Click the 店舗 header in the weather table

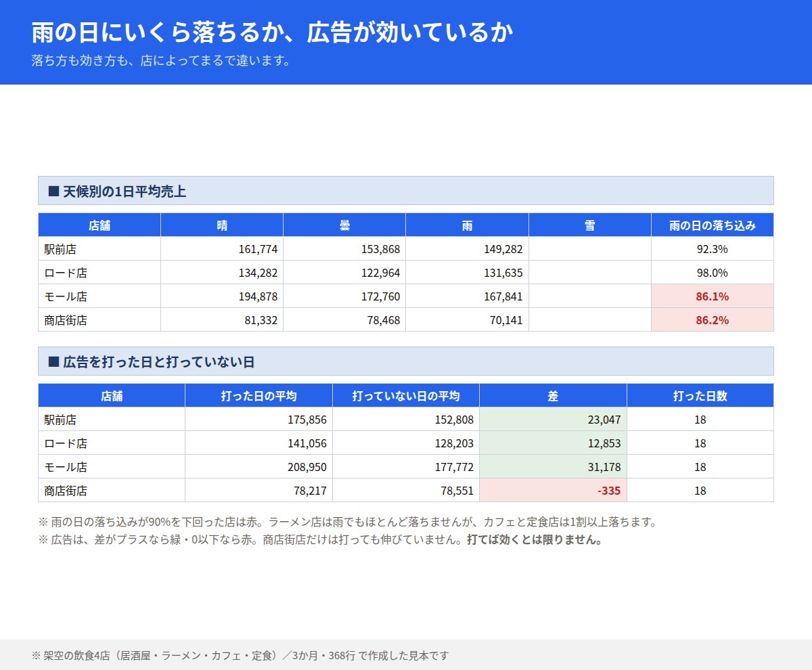[99, 225]
